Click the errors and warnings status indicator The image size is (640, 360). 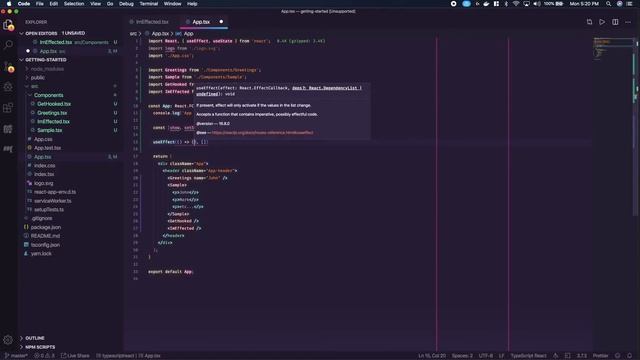pos(44,356)
